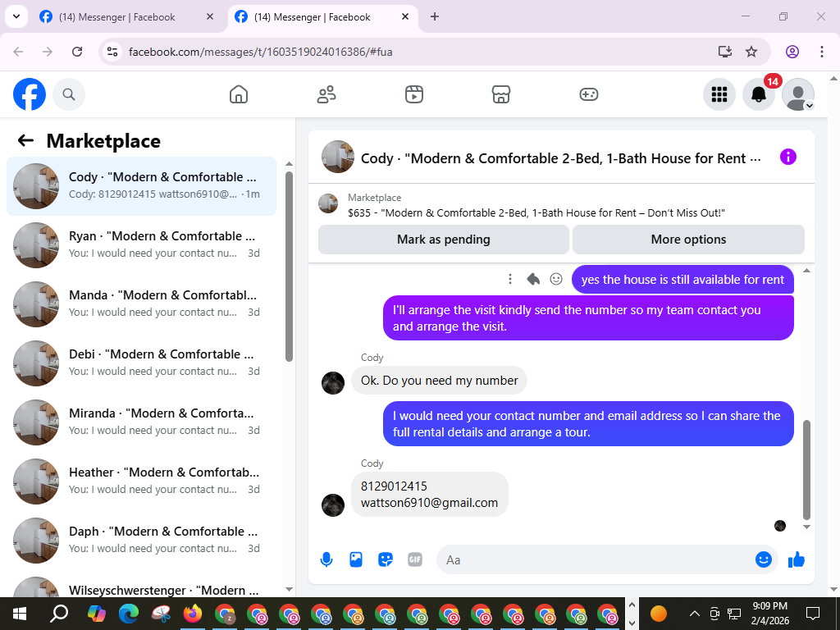Reply to the house available message
This screenshot has height=630, width=840.
(x=533, y=279)
